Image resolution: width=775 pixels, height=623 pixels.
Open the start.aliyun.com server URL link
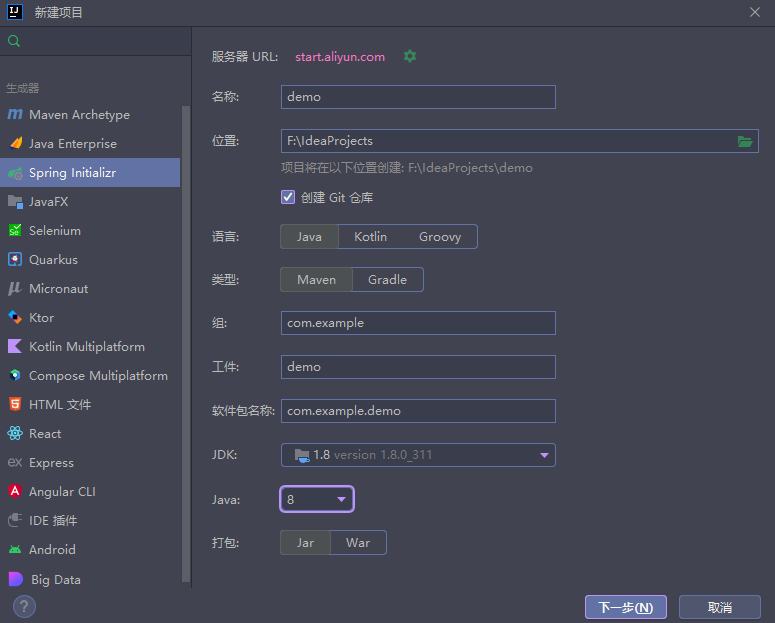click(x=340, y=57)
